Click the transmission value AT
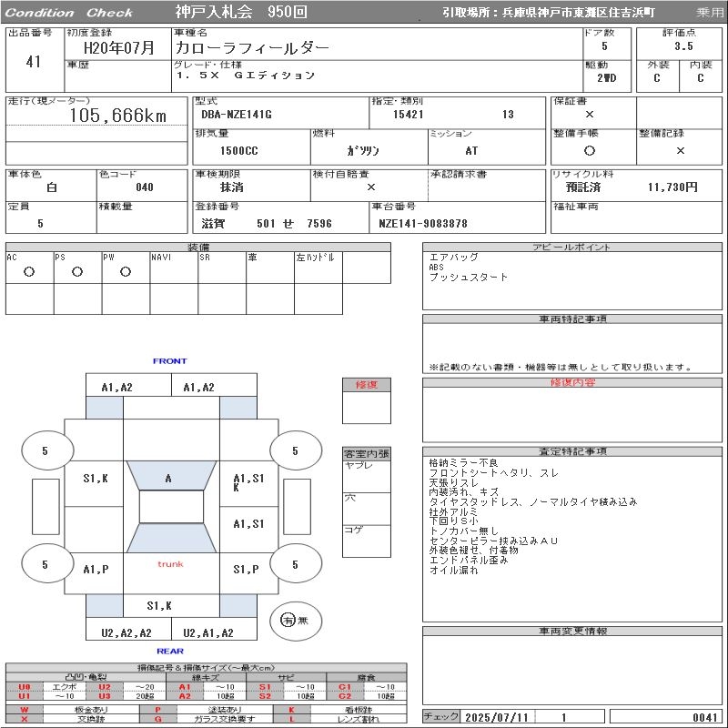This screenshot has width=728, height=728. [x=471, y=150]
